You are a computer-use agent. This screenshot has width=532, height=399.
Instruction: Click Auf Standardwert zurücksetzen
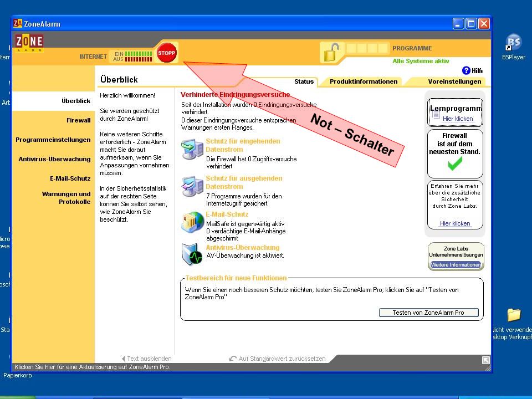tap(278, 359)
